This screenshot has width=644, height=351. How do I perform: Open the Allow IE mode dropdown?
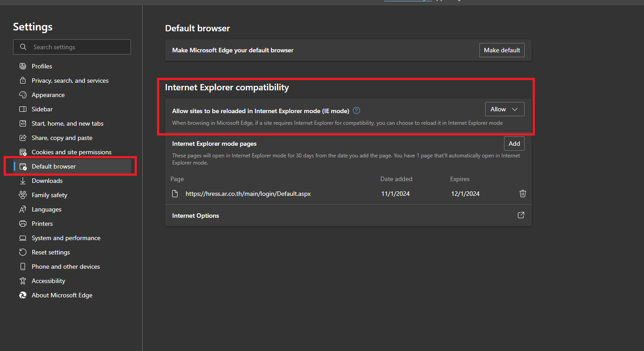[x=504, y=109]
